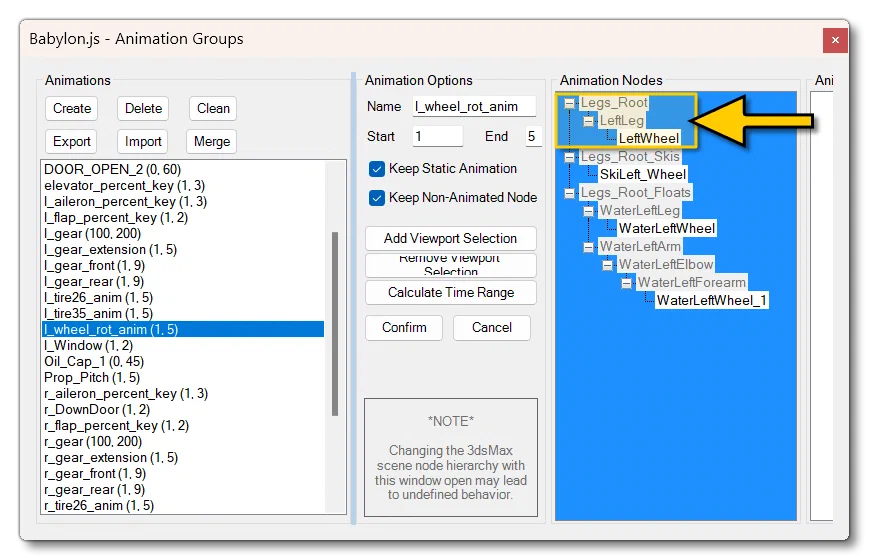
Task: Select the WaterLeftWheel node
Action: tap(667, 228)
